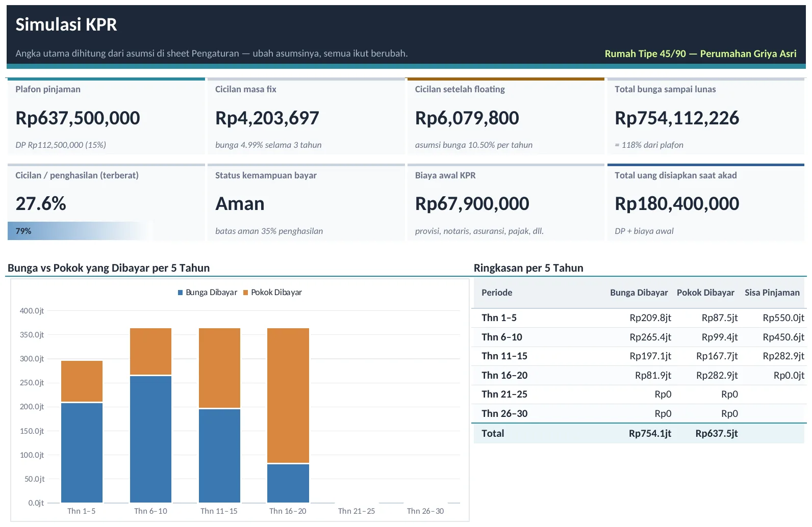Select the floating installment value Rp6,079,800
Screen dimensions: 812x527
click(x=467, y=118)
